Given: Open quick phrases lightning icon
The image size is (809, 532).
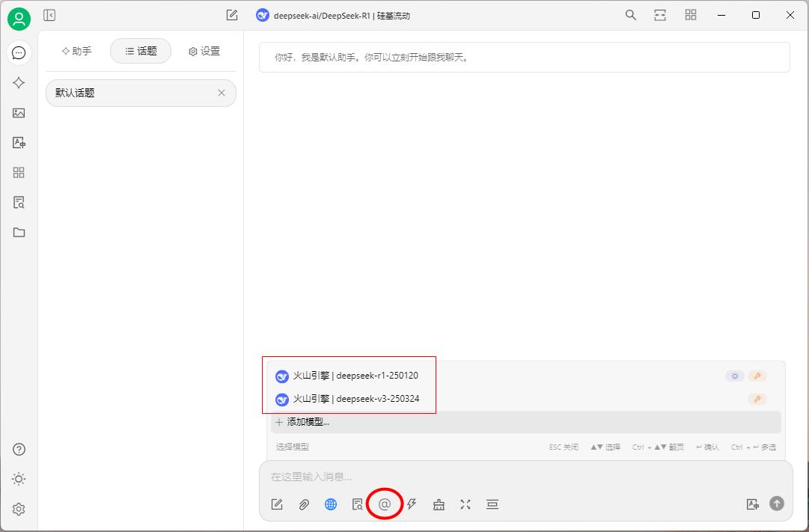Looking at the screenshot, I should (412, 504).
